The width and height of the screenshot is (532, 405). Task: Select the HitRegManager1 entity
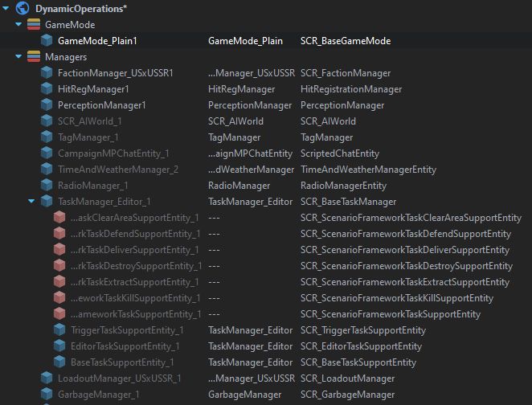[93, 89]
